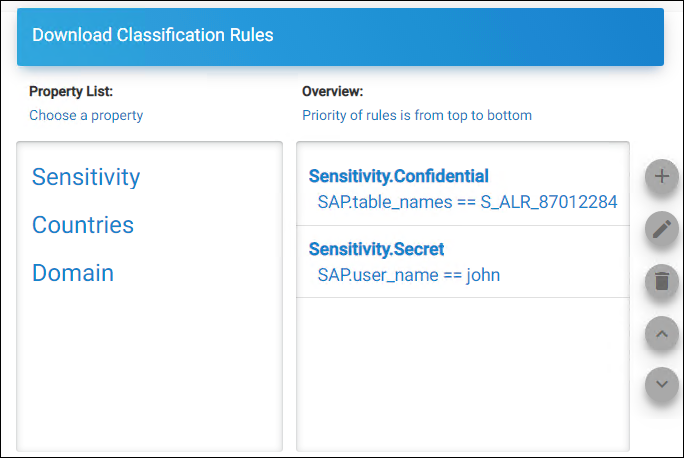Select the first rule row in Overview
Viewport: 684px width, 458px height.
tap(462, 188)
